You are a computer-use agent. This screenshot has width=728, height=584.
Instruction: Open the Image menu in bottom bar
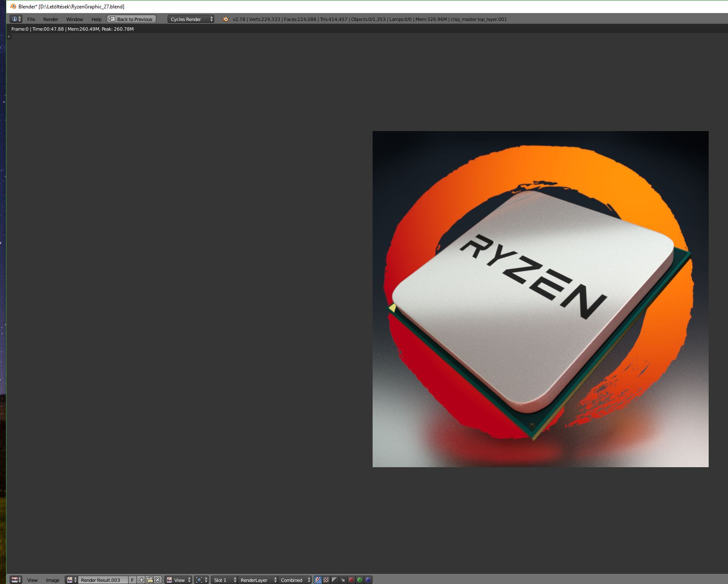[53, 580]
